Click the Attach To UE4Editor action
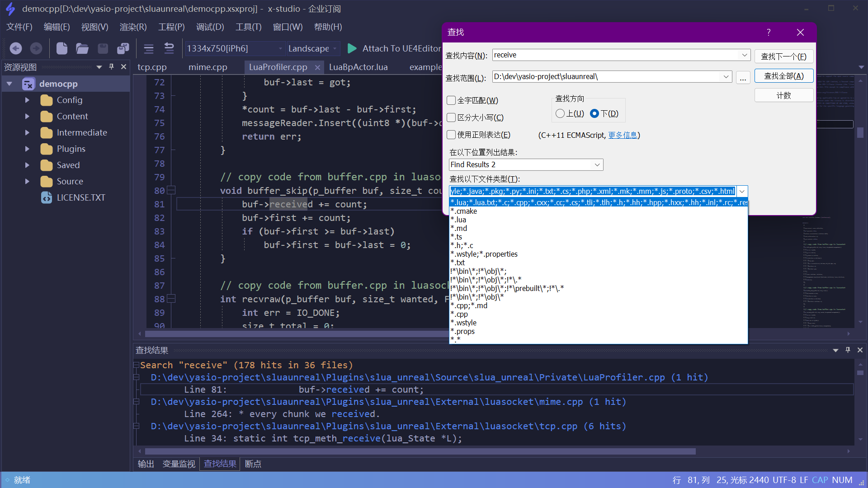Viewport: 868px width, 488px height. pos(401,48)
